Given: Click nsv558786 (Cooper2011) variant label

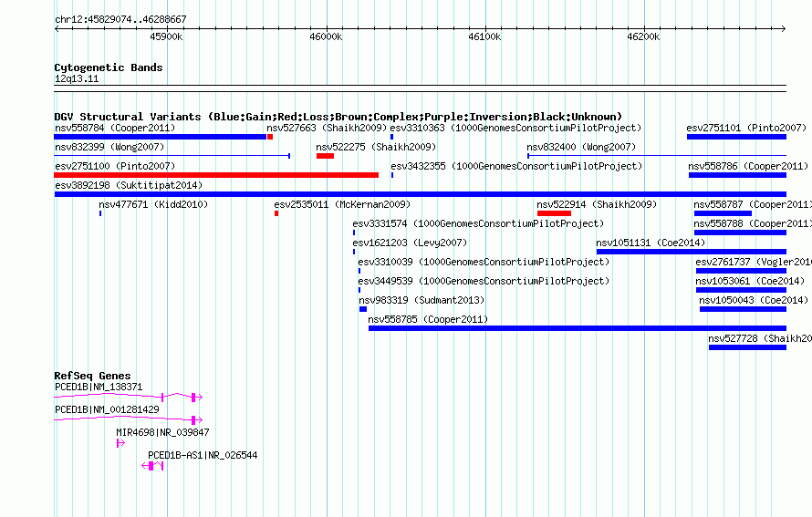Looking at the screenshot, I should 748,166.
